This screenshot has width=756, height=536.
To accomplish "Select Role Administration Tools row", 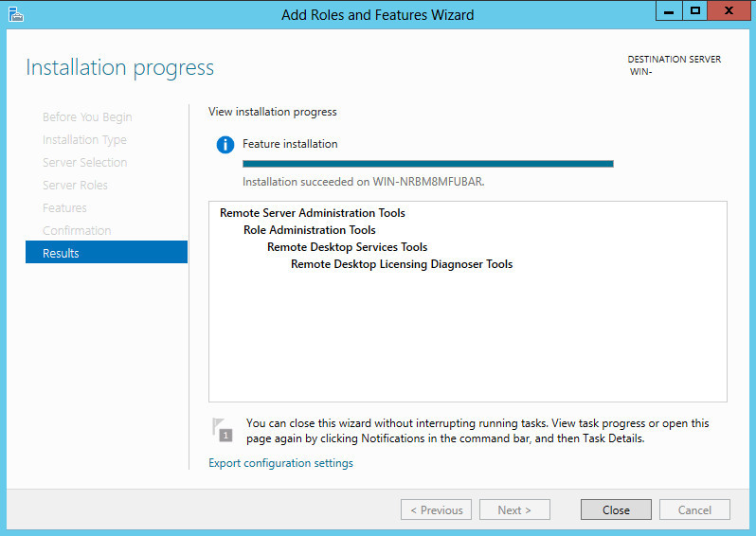I will pyautogui.click(x=310, y=230).
